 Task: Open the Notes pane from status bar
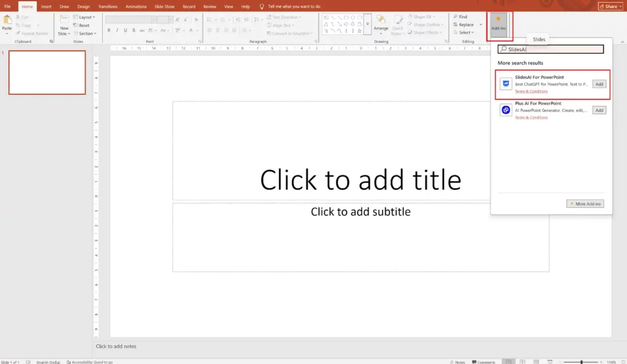pos(457,362)
